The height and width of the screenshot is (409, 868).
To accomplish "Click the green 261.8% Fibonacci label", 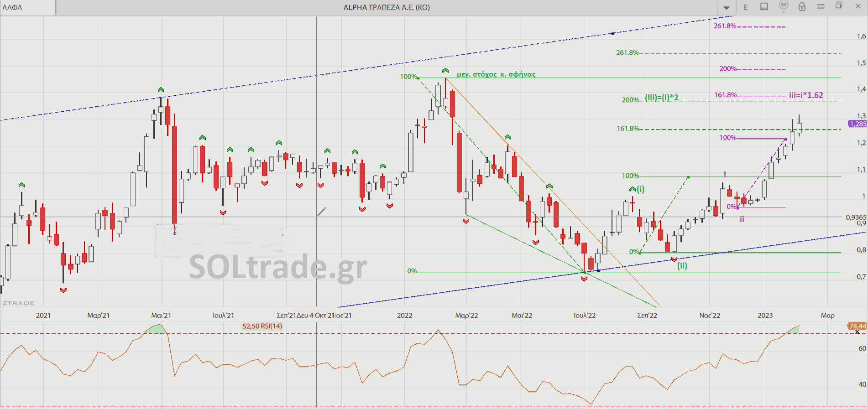I will tap(627, 53).
